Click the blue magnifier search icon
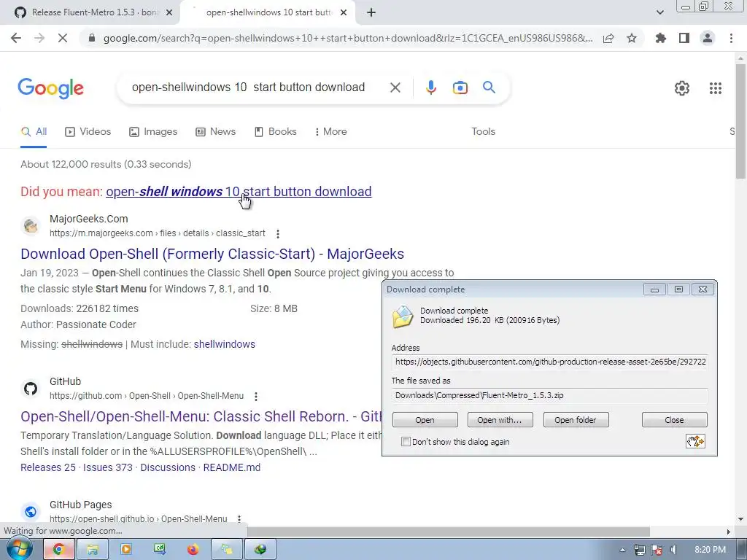Screen dimensions: 747x560 (x=489, y=87)
